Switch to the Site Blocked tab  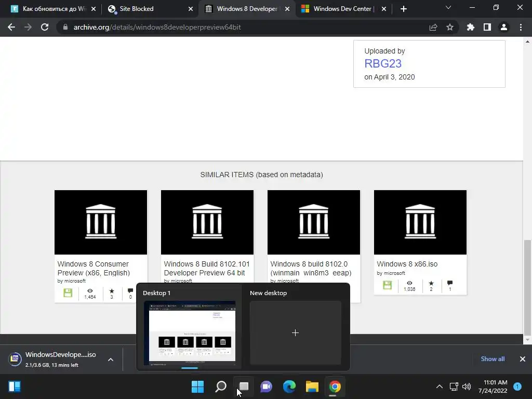[149, 9]
